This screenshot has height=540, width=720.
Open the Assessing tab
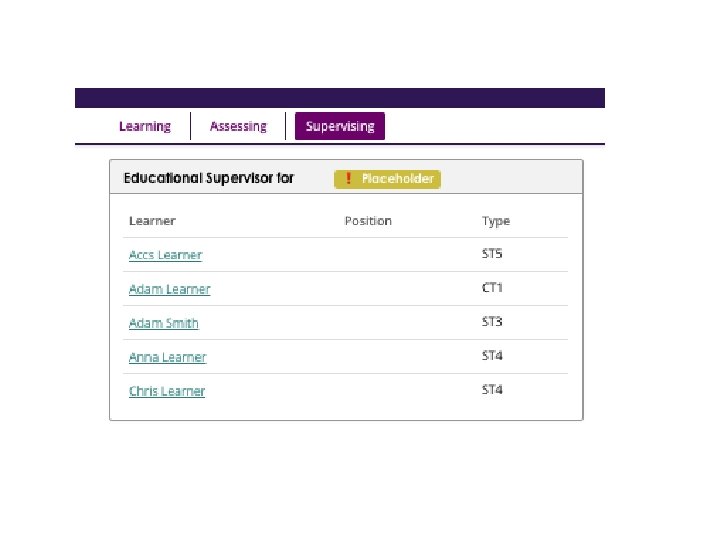point(238,126)
